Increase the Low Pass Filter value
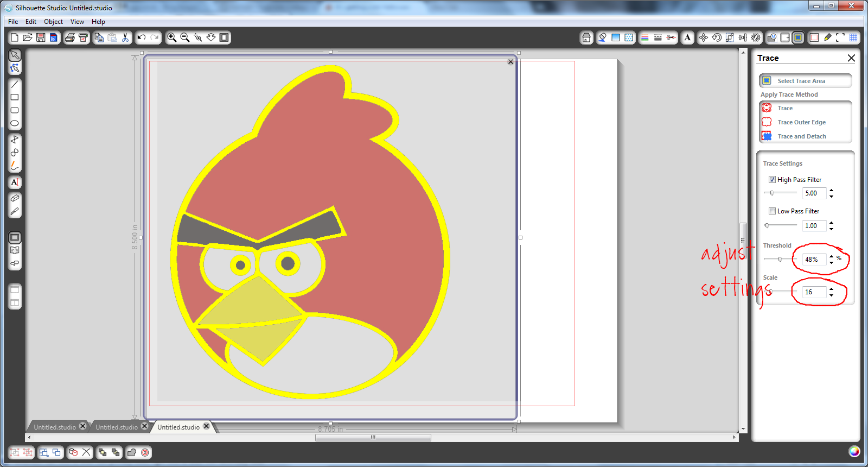The width and height of the screenshot is (868, 467). click(x=831, y=223)
